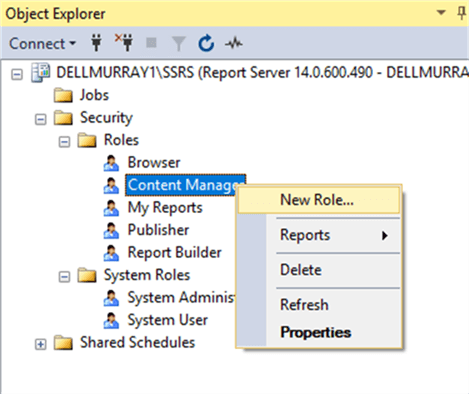Select the Security label in the tree
The image size is (469, 394).
106,118
